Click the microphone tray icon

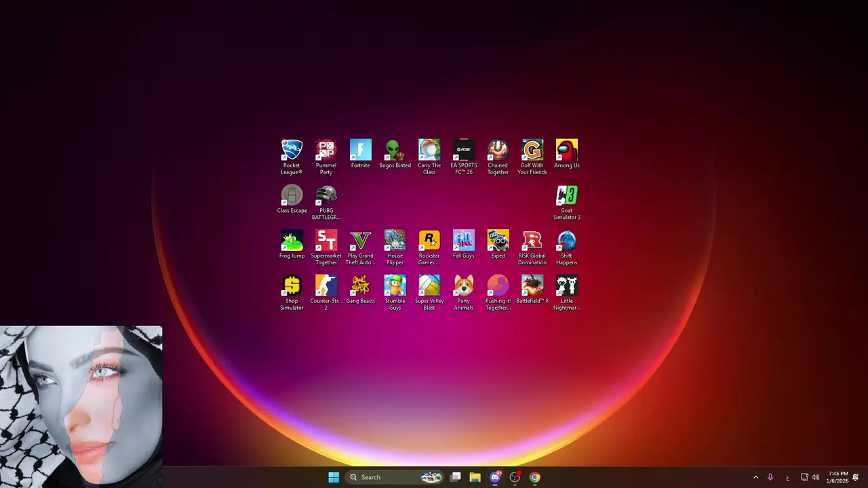[x=770, y=477]
